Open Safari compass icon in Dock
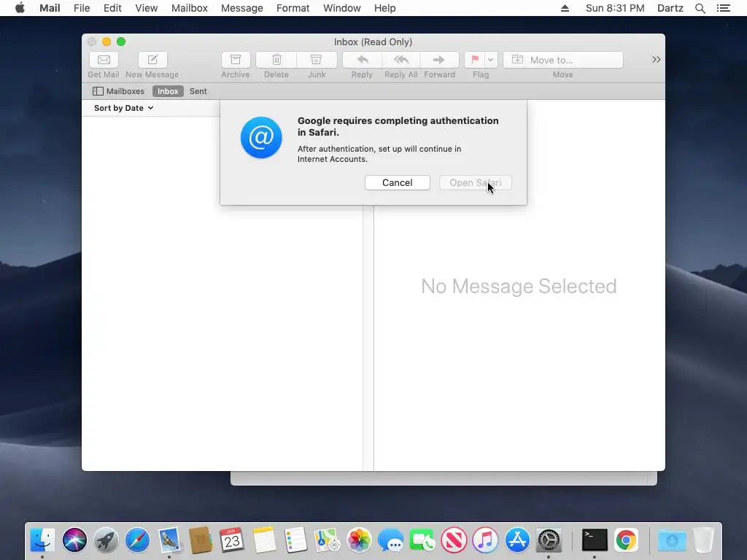 tap(138, 540)
